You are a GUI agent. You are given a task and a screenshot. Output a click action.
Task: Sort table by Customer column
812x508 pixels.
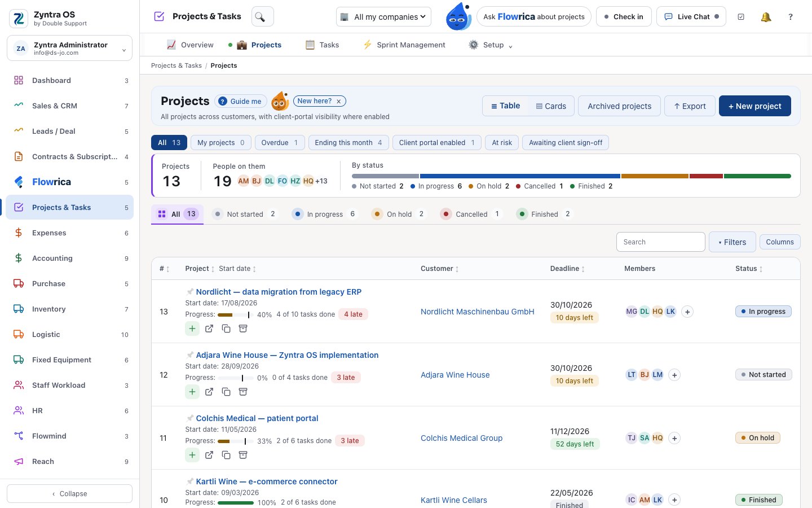440,269
